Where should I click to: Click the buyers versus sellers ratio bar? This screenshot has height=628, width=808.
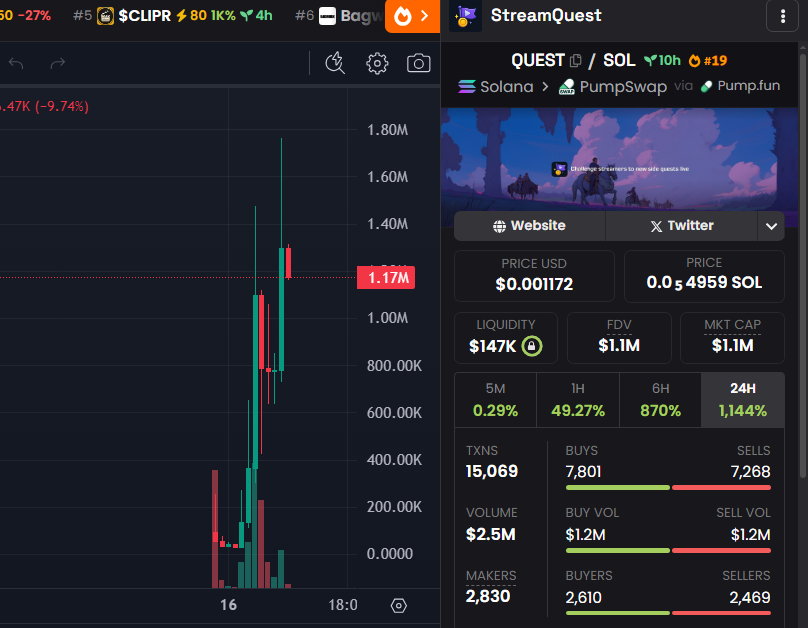668,613
